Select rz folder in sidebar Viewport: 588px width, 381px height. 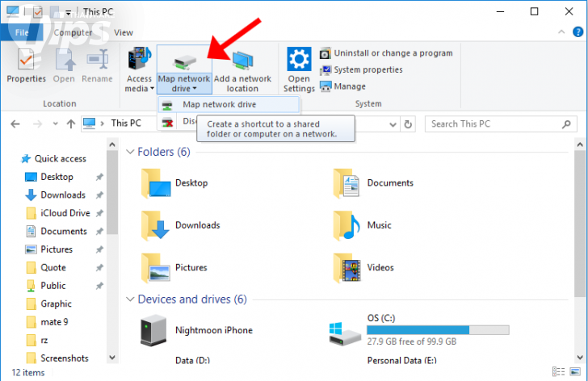[x=37, y=340]
